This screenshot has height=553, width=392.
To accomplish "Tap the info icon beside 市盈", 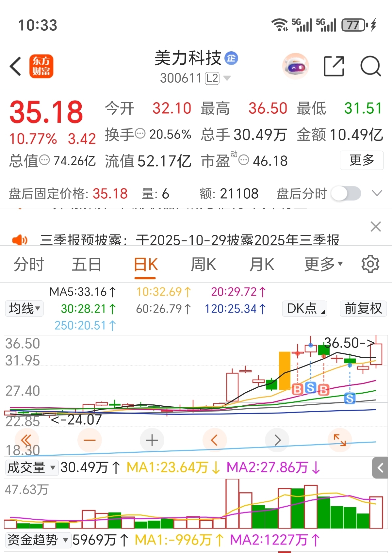I will 244,160.
